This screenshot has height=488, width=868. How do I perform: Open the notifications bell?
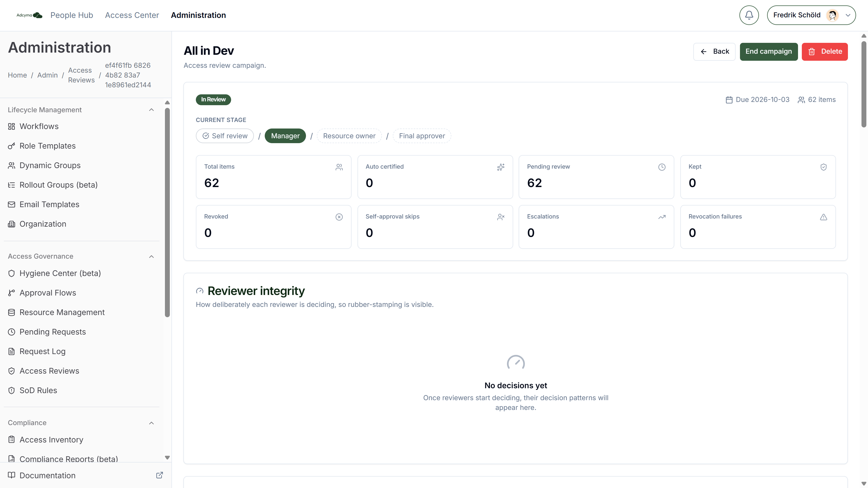[749, 15]
